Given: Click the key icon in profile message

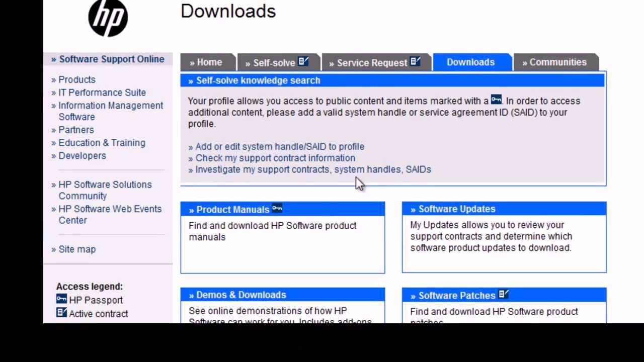Looking at the screenshot, I should [x=496, y=100].
